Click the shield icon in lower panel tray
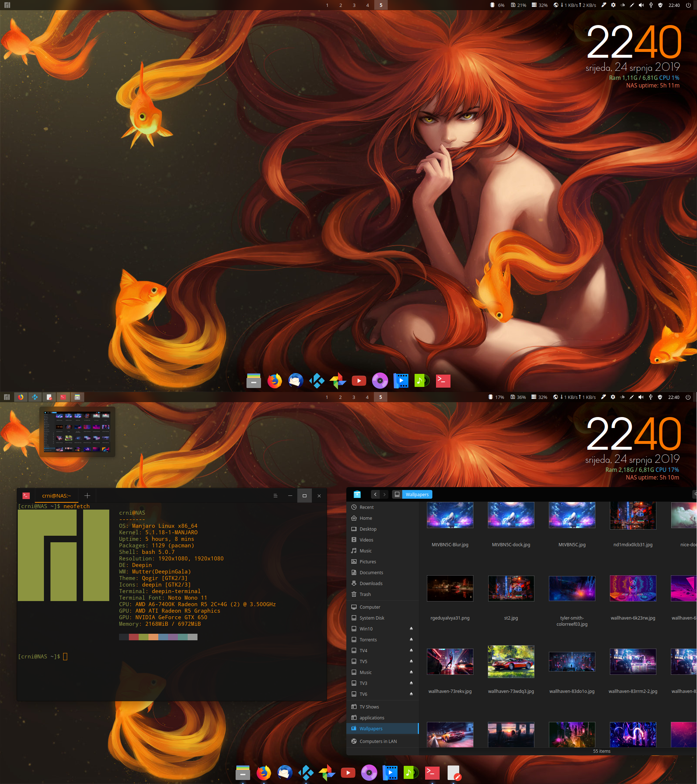 pyautogui.click(x=660, y=397)
